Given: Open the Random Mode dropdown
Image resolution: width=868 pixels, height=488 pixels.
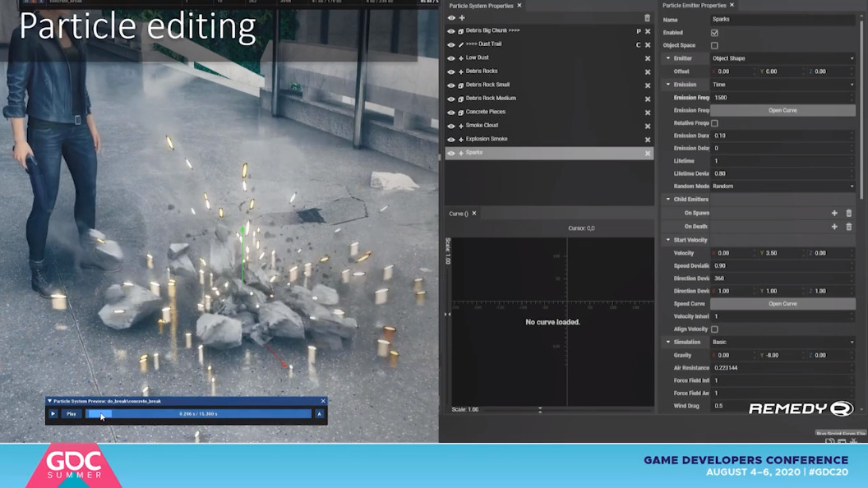Looking at the screenshot, I should [782, 186].
